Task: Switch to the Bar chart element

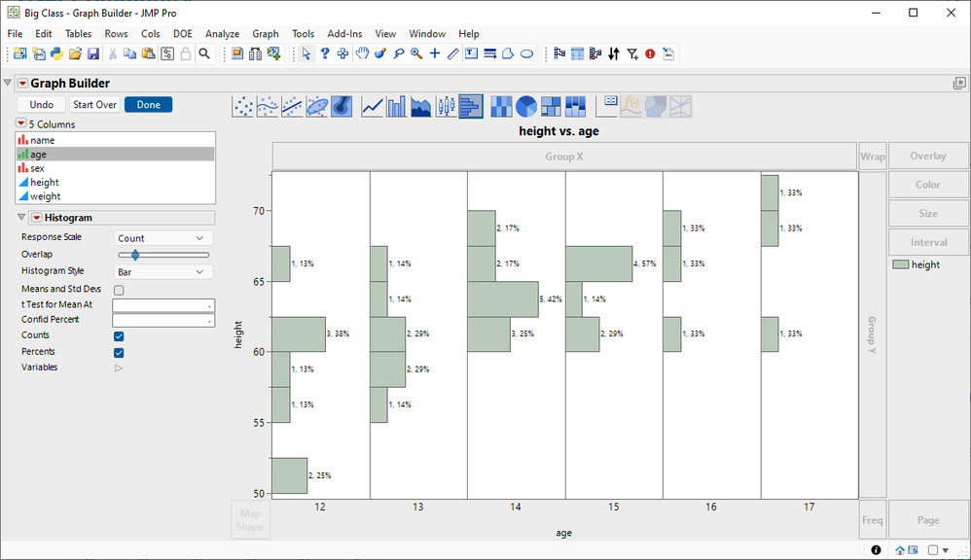Action: (x=397, y=106)
